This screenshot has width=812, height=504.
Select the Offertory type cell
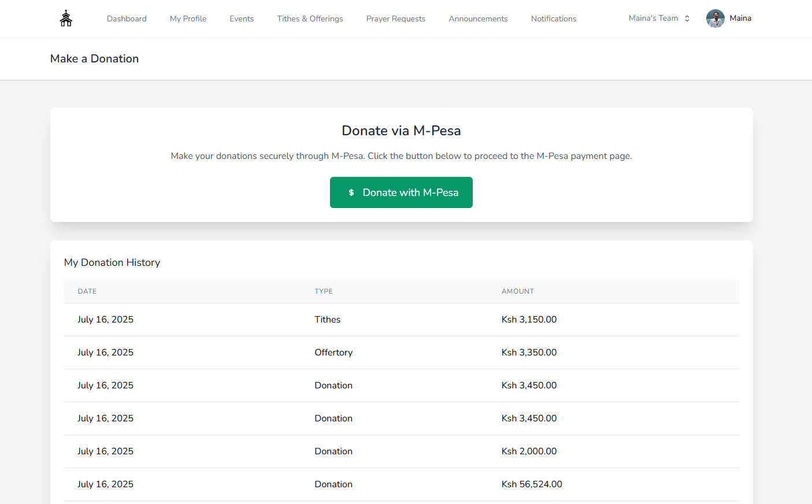(x=333, y=353)
